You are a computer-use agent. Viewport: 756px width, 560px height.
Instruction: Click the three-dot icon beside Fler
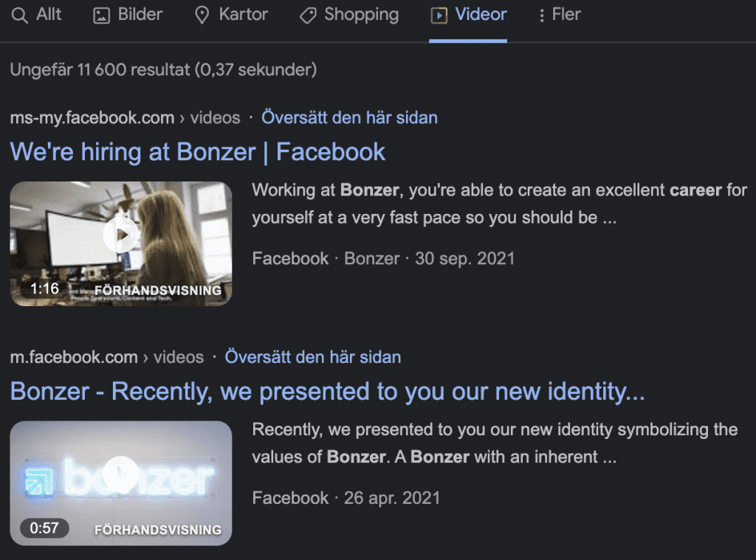tap(542, 15)
